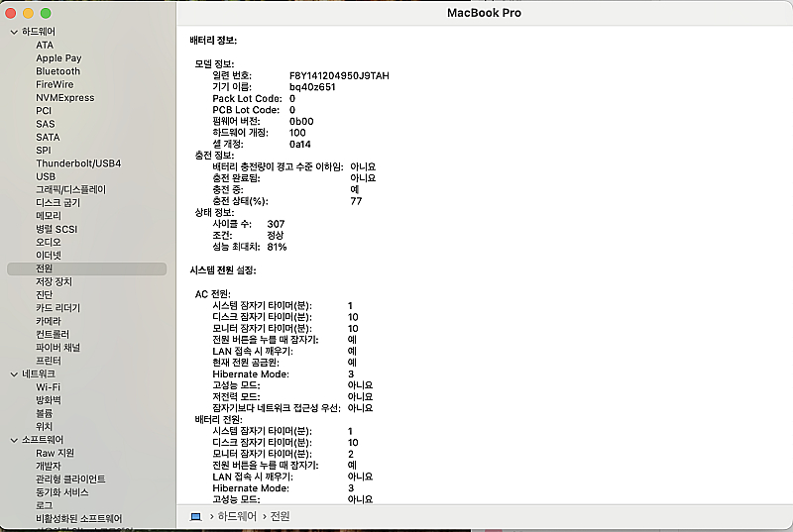
Task: Collapse the 하드웨어 section chevron
Action: point(14,32)
